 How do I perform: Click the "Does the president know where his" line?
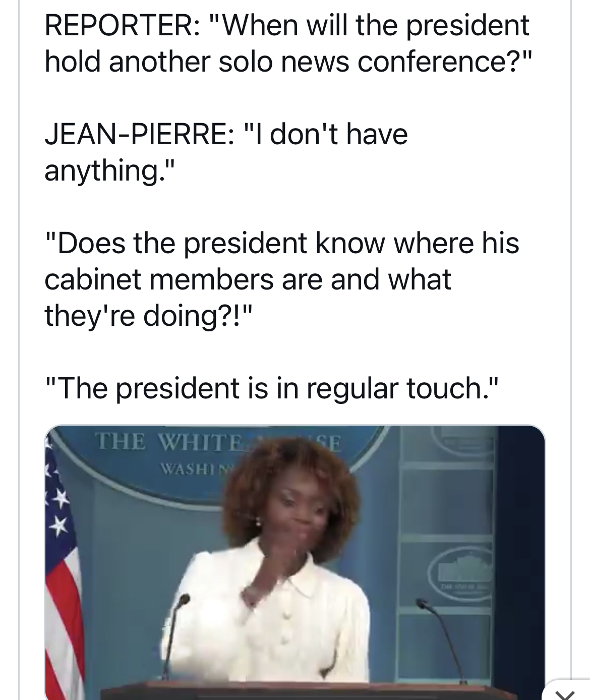point(281,243)
